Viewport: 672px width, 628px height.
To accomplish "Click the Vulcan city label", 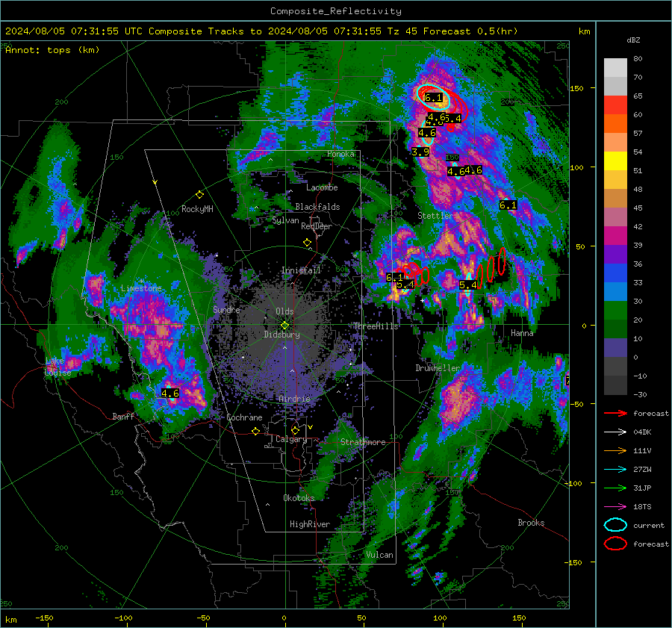I will click(x=379, y=555).
